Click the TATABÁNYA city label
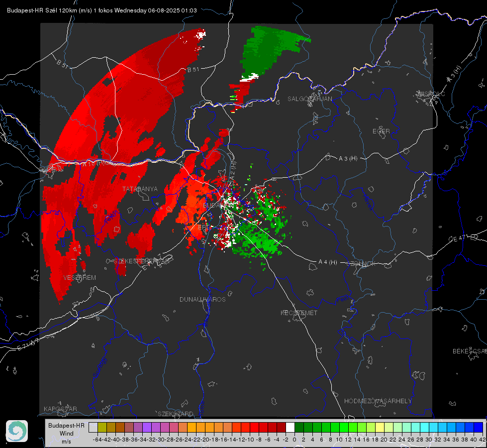487x448 pixels. 140,189
